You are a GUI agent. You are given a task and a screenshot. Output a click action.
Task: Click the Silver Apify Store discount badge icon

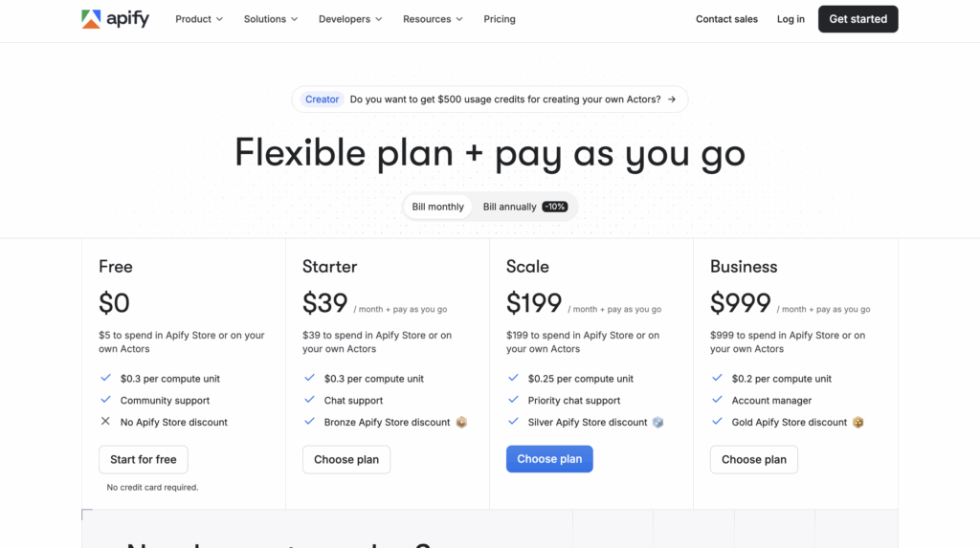(x=657, y=423)
